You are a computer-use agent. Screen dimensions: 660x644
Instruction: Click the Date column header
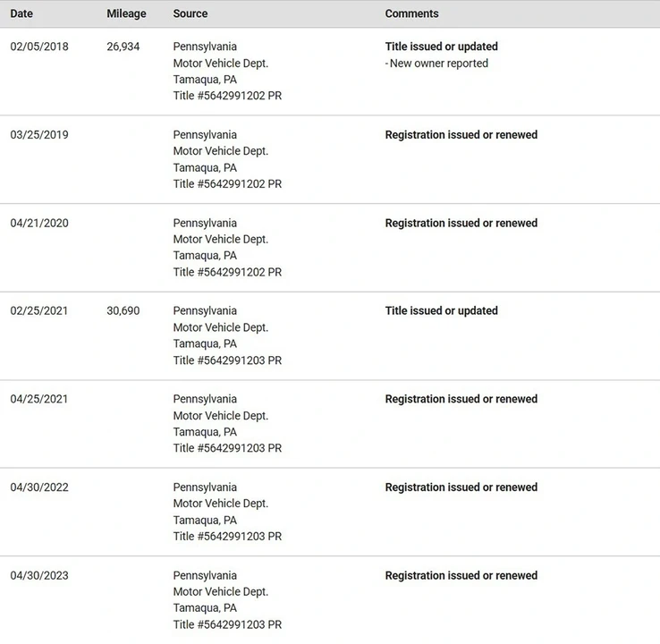21,13
